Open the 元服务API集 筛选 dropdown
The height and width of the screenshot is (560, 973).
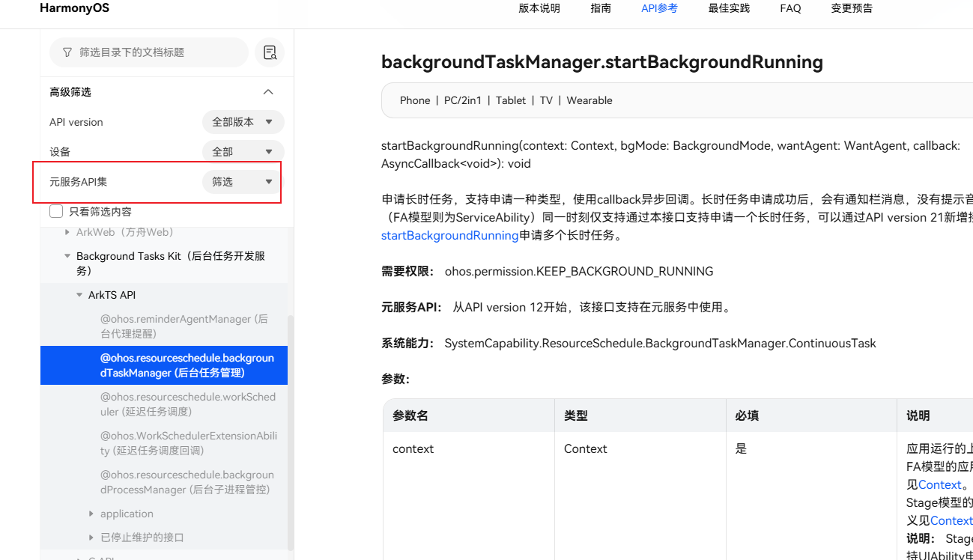[243, 182]
